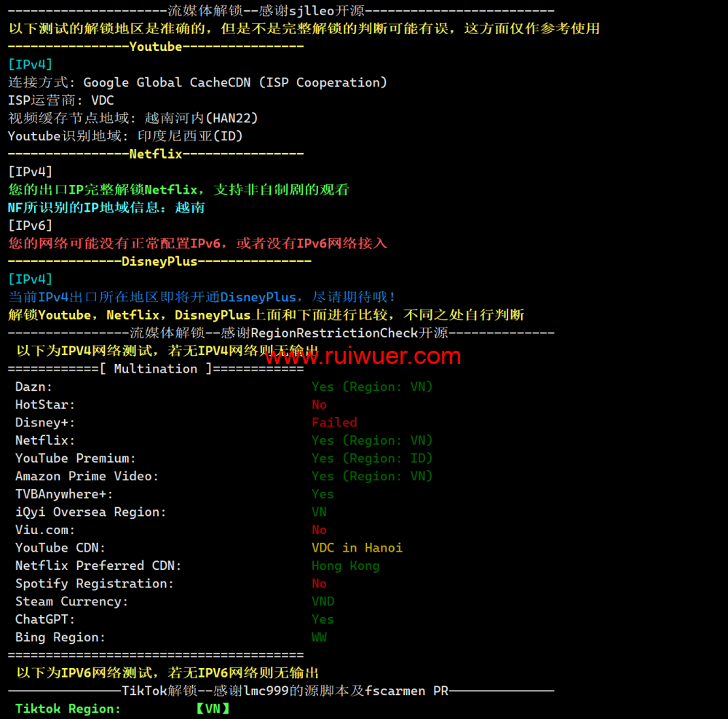Click the Multination section heading

pyautogui.click(x=156, y=369)
